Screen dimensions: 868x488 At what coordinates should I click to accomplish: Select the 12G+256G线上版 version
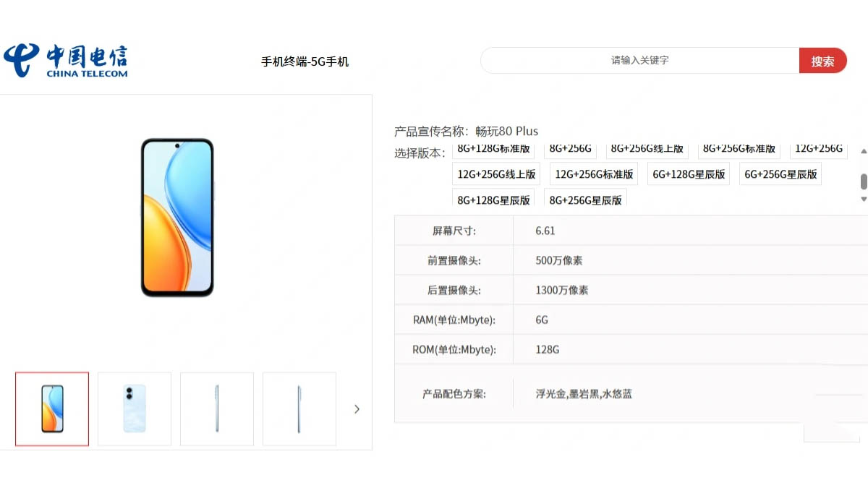(x=496, y=174)
